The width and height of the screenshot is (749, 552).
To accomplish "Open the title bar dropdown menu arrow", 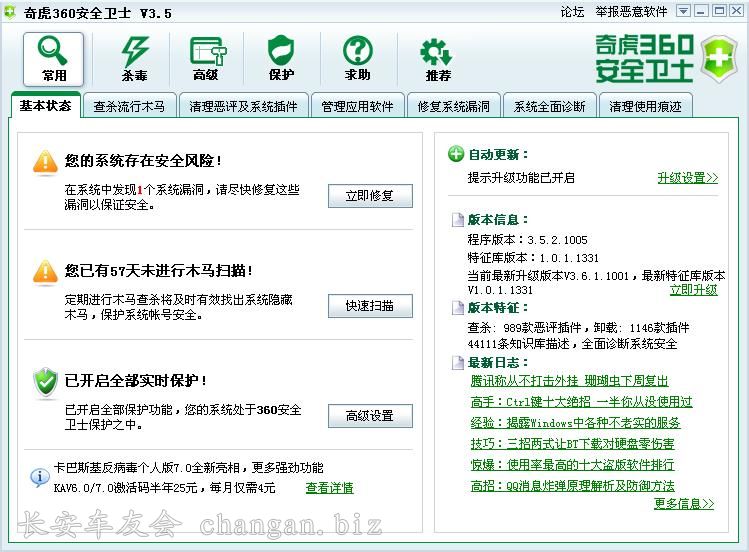I will click(x=684, y=11).
